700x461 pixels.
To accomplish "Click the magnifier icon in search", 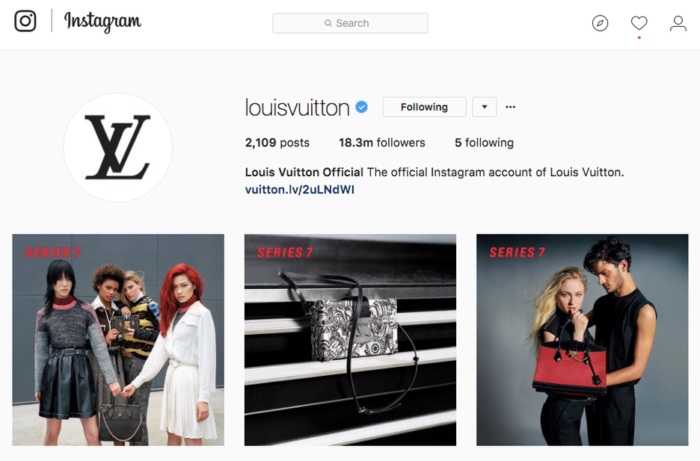I will pyautogui.click(x=328, y=23).
